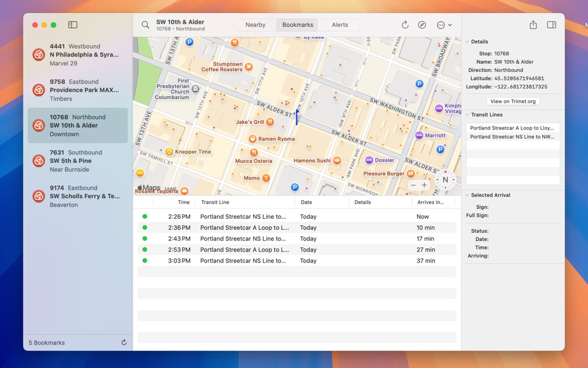
Task: Select the 2:36 PM A Loop arrival
Action: coord(296,227)
